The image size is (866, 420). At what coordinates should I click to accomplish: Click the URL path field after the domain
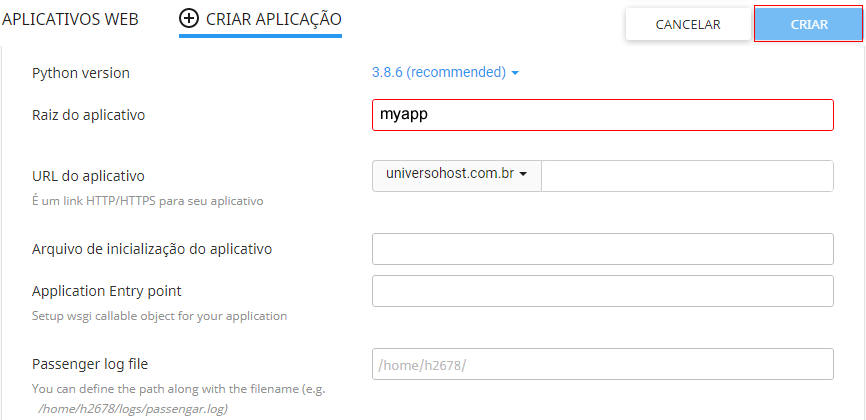687,176
